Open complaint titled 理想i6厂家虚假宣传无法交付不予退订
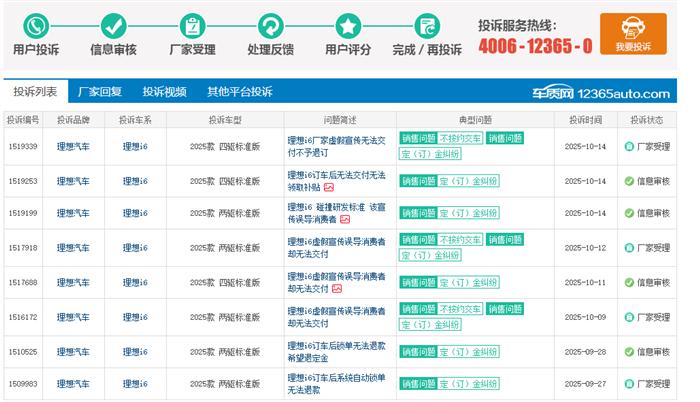Viewport: 700px width, 402px height. pos(335,146)
